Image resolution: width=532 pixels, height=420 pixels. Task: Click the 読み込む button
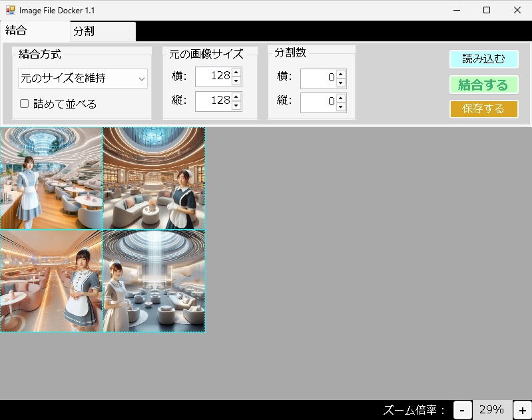point(484,59)
